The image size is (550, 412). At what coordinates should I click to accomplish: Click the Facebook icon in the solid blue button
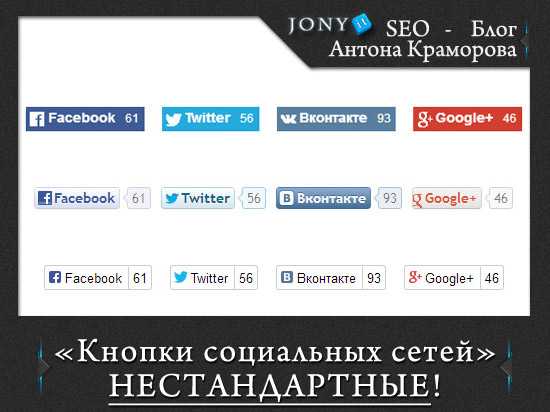[x=37, y=119]
